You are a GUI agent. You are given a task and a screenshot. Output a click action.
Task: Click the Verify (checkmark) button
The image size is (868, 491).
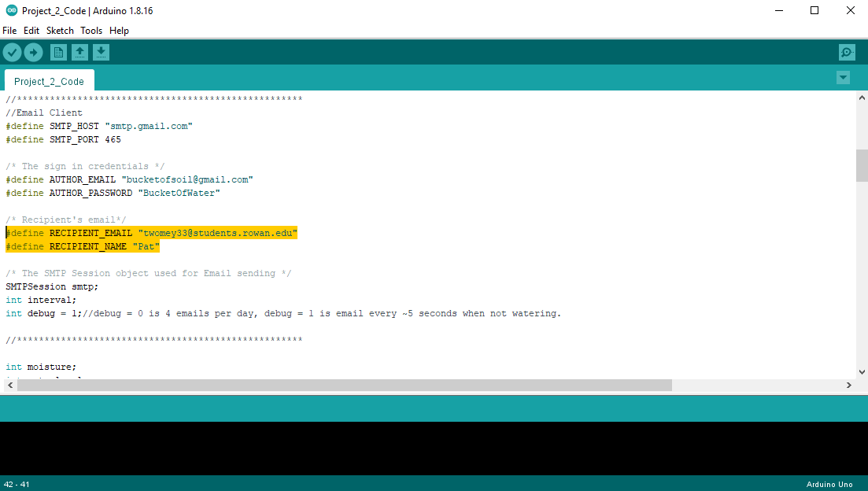pyautogui.click(x=13, y=52)
